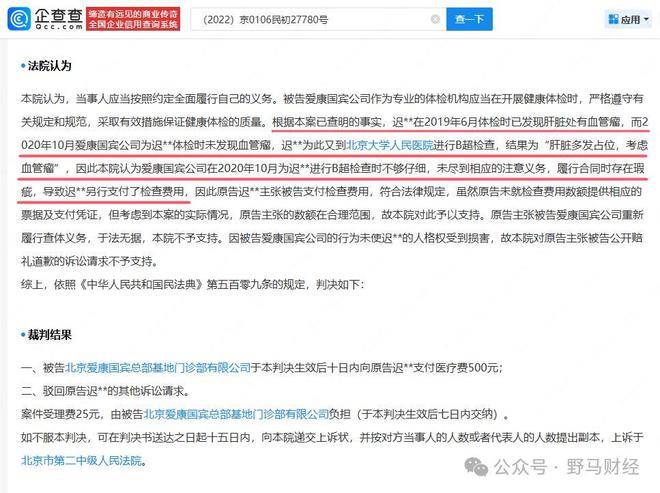660x493 pixels.
Task: Click the text 案件受理费25元
Action: (x=60, y=414)
